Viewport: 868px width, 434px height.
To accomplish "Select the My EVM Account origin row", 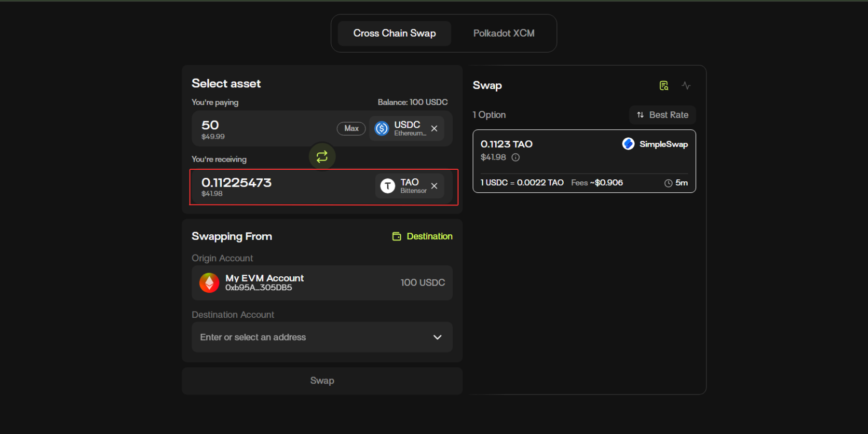I will pos(322,283).
